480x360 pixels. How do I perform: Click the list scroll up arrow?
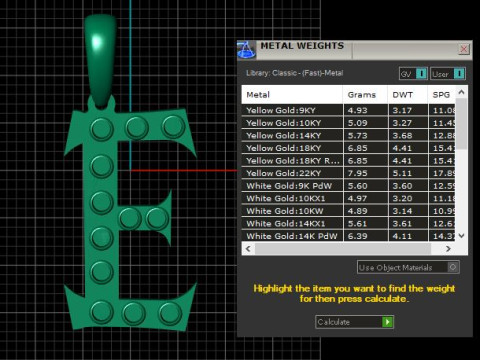tap(461, 92)
